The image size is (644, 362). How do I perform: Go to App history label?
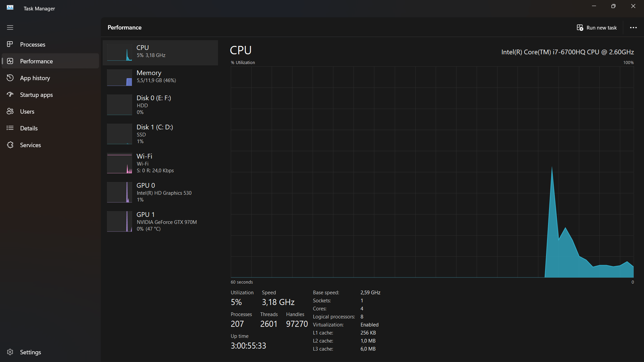[x=35, y=78]
